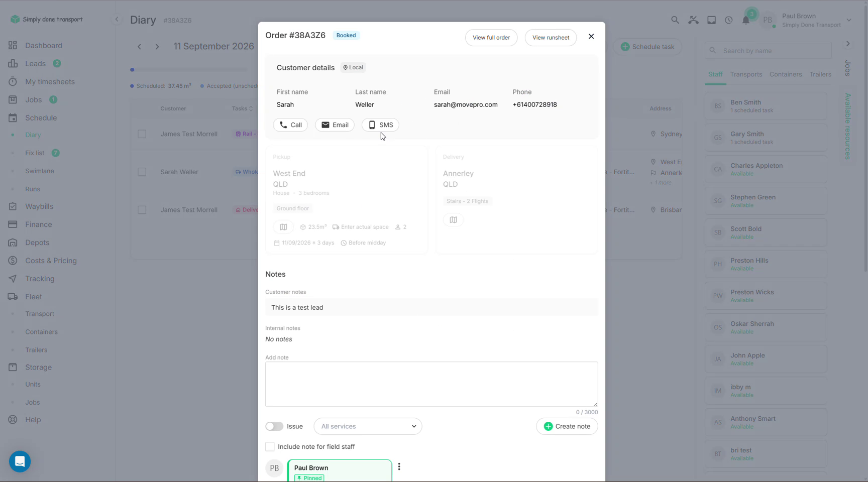Click the Create note button
Viewport: 868px width, 482px height.
point(567,426)
